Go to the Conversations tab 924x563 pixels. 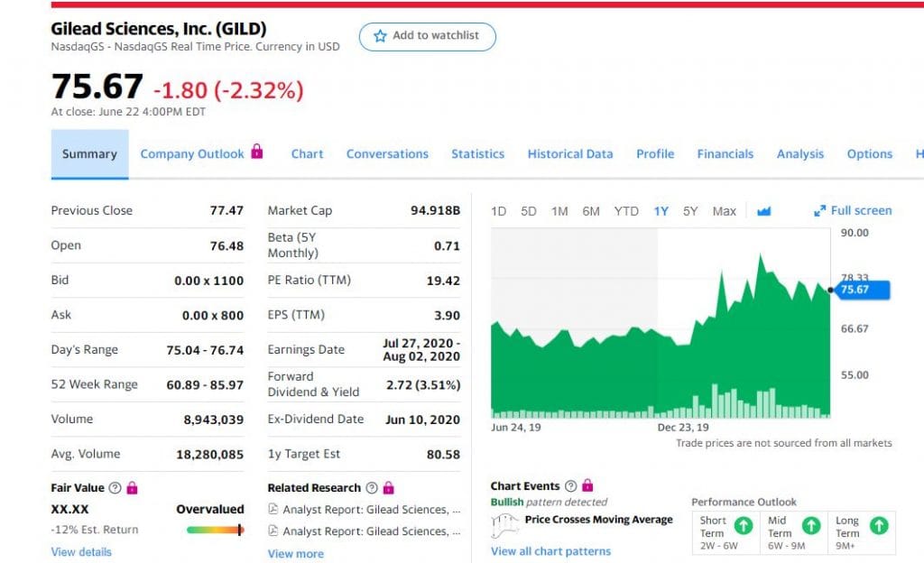point(387,153)
